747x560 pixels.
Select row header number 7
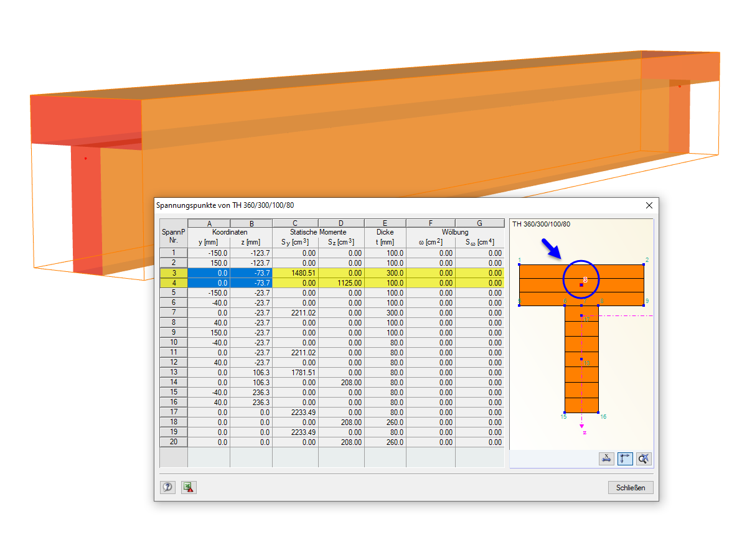[174, 313]
